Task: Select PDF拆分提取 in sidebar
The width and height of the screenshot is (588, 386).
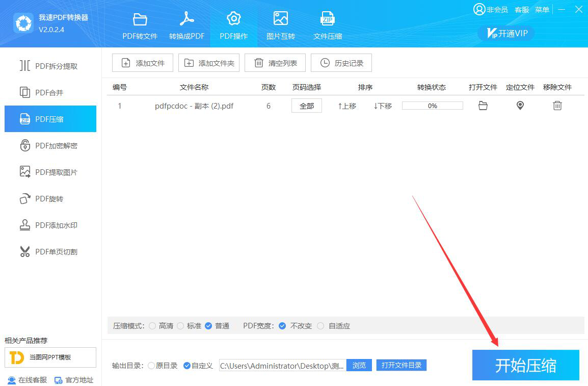Action: click(50, 66)
